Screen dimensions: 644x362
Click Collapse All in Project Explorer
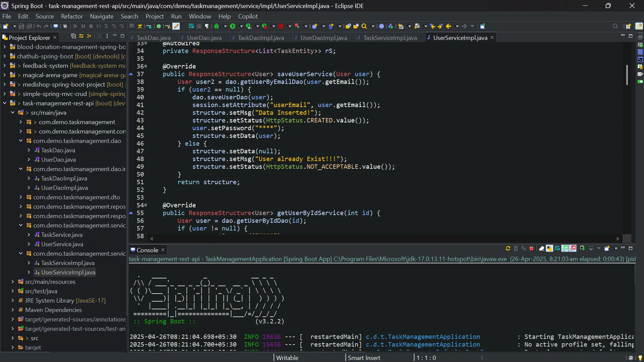coord(73,36)
